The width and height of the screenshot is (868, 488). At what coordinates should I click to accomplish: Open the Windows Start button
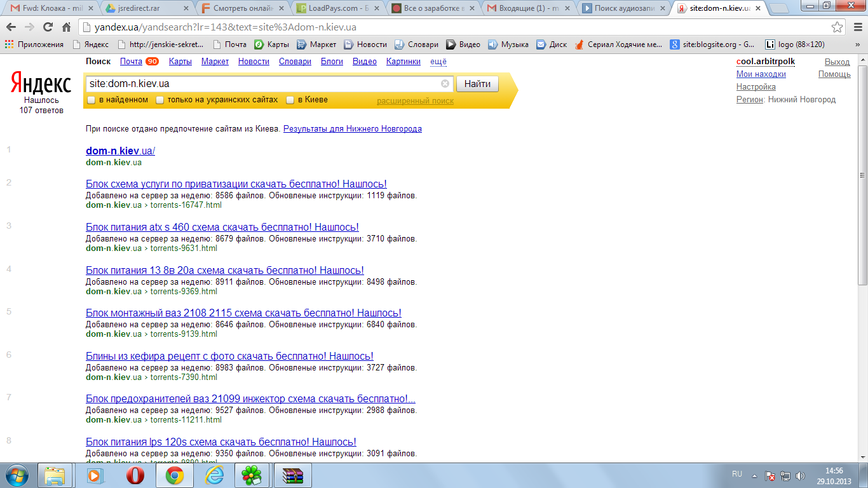pos(17,475)
